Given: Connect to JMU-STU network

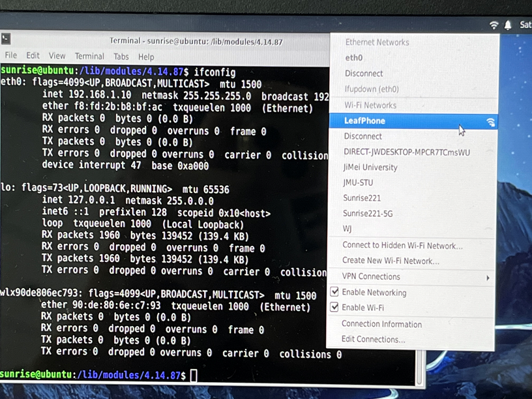Looking at the screenshot, I should (x=358, y=183).
